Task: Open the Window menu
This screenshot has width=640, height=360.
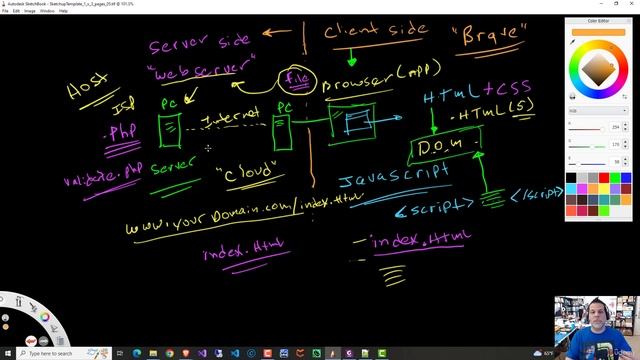Action: (47, 11)
